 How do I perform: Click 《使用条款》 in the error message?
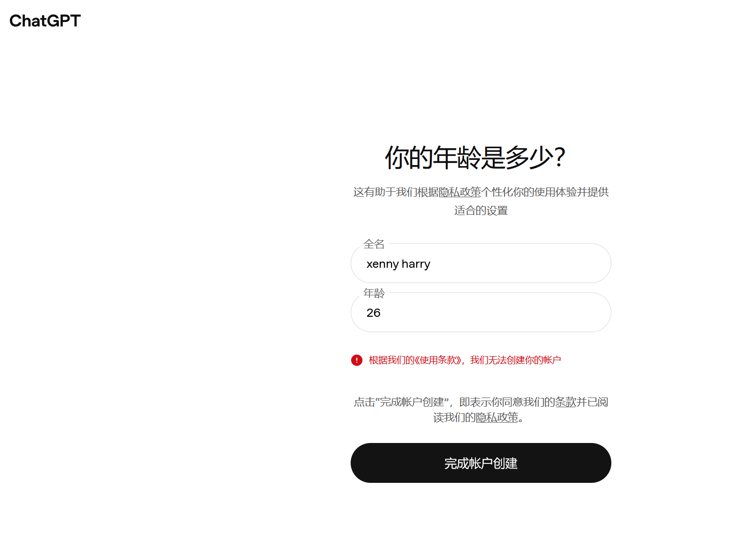coord(436,360)
